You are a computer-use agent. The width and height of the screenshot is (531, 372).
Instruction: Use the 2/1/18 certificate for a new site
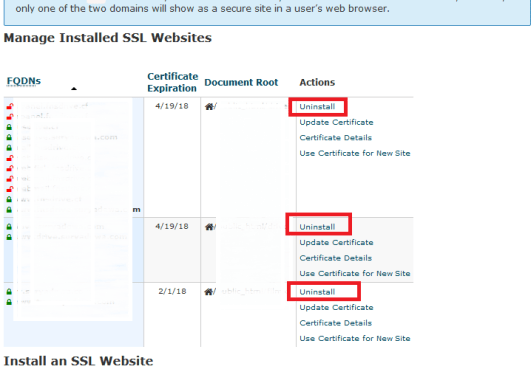tap(355, 338)
